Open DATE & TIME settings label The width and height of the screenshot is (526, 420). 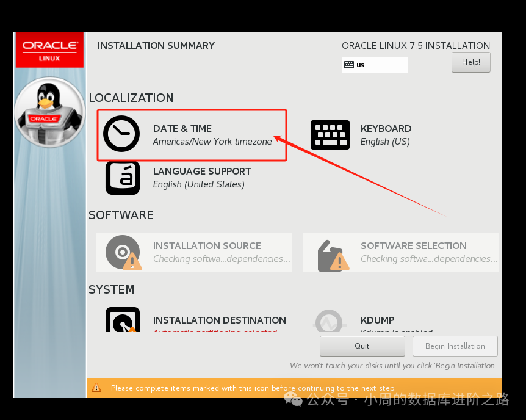pos(182,129)
